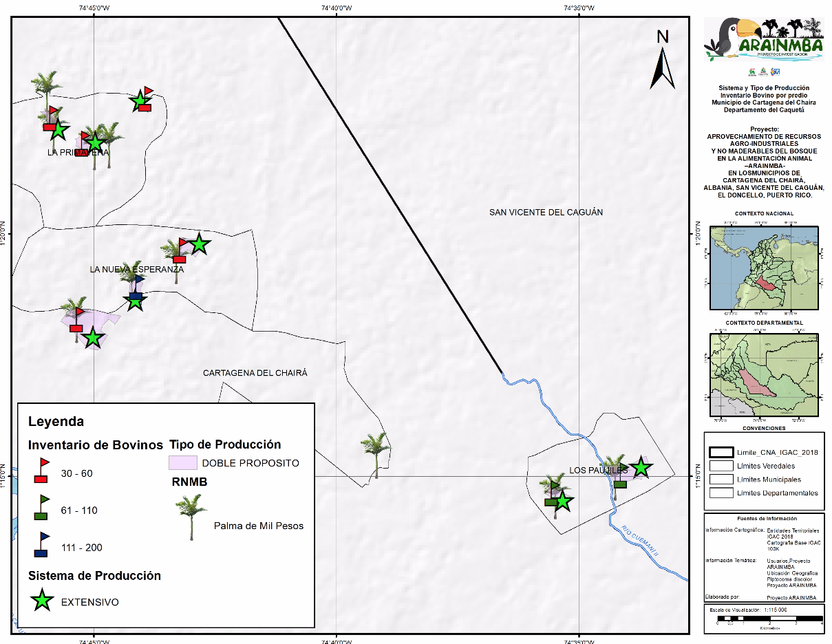Click the 'Proyecto:' heading
832x644 pixels.
(765, 129)
